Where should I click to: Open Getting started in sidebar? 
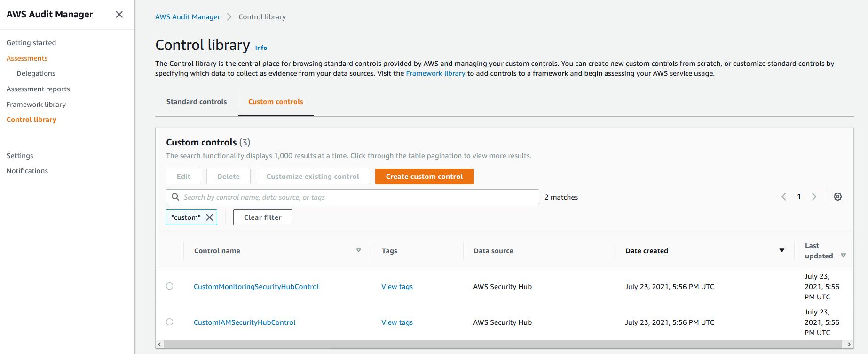tap(31, 43)
